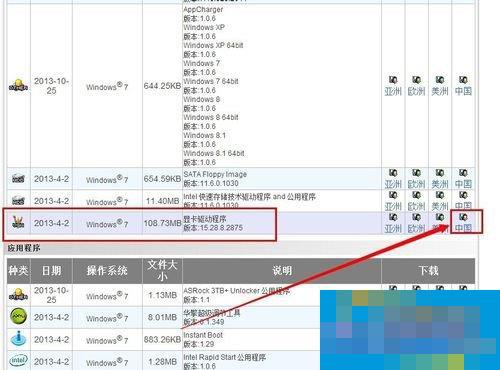Viewport: 500px width, 370px height.
Task: Click the 2013-10-25 date in AppCharger row
Action: click(x=51, y=86)
